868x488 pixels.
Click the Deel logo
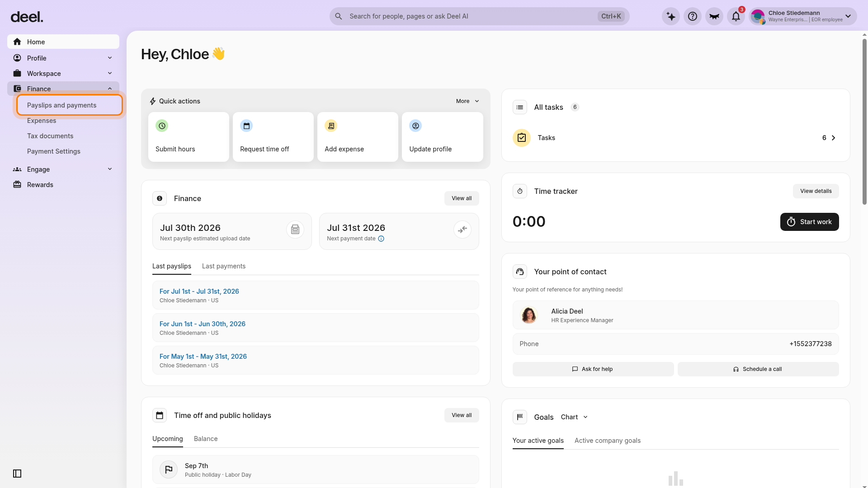[27, 17]
